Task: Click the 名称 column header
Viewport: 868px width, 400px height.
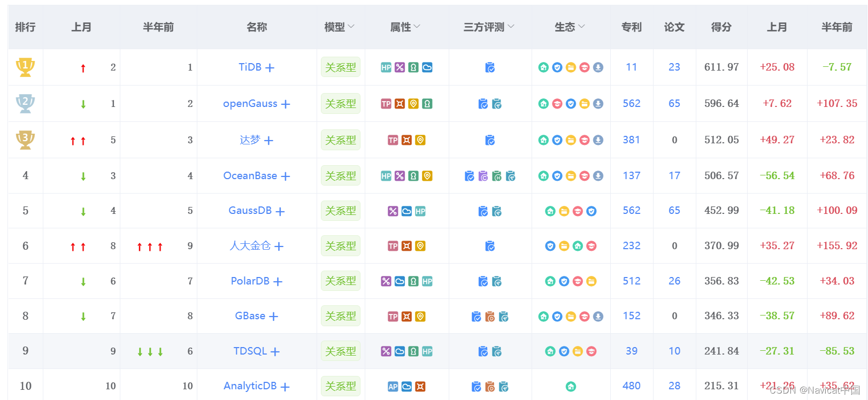Action: click(x=257, y=27)
